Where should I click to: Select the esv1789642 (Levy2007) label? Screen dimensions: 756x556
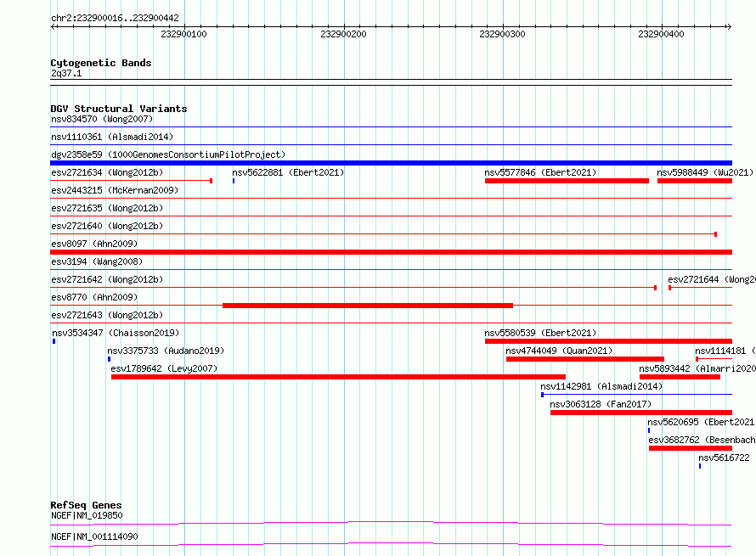[x=164, y=368]
